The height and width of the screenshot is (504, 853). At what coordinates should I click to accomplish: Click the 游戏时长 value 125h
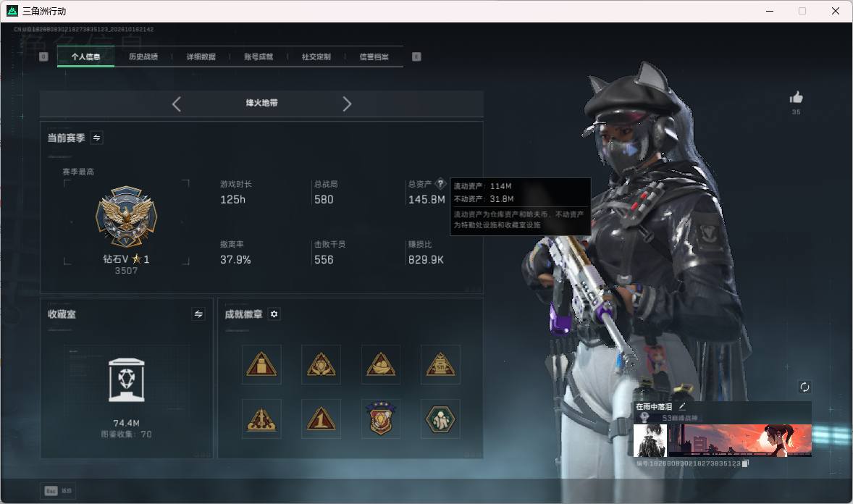point(233,200)
